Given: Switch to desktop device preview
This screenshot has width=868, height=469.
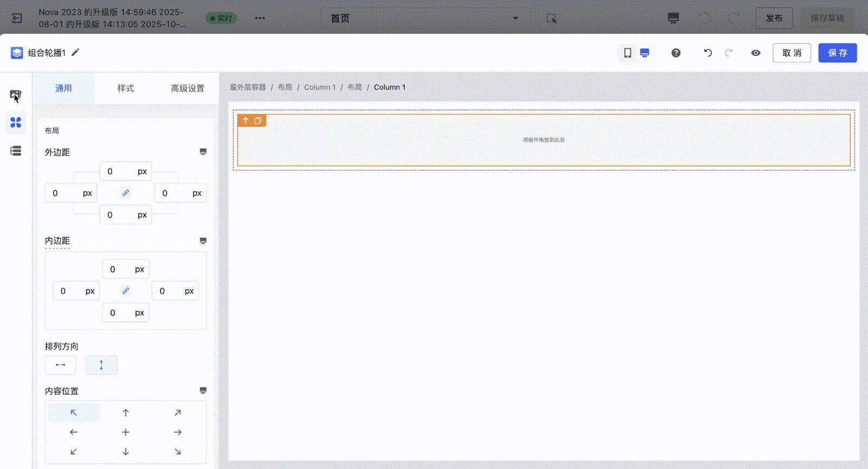Looking at the screenshot, I should point(644,53).
